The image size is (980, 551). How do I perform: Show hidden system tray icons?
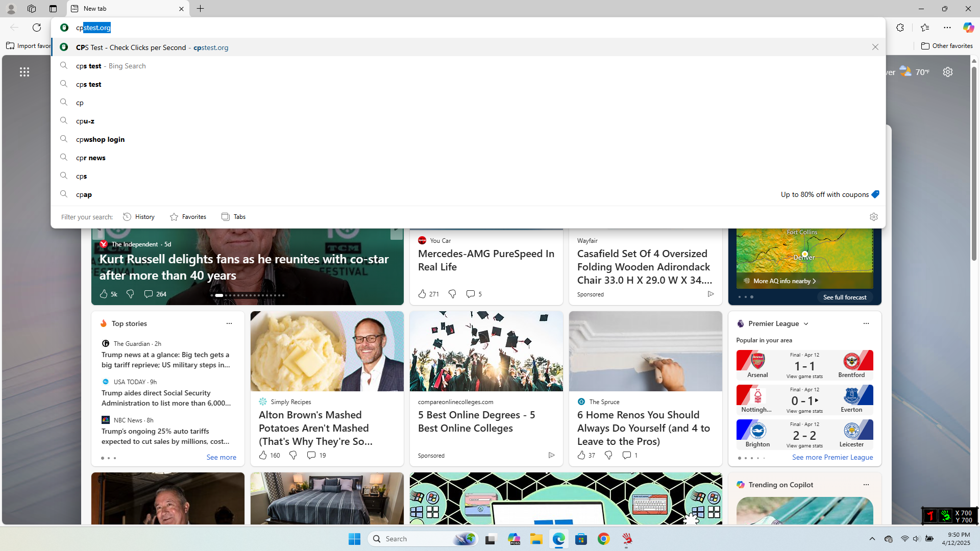872,539
